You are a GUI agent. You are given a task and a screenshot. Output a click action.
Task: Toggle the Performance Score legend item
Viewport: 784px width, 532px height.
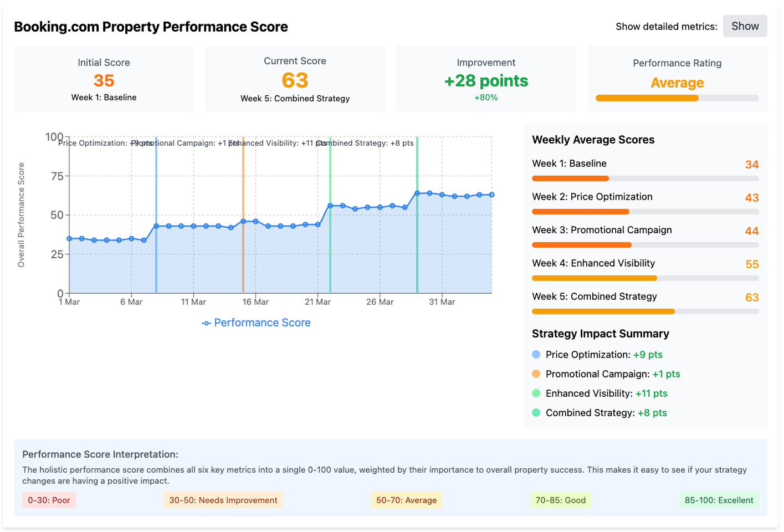click(256, 323)
